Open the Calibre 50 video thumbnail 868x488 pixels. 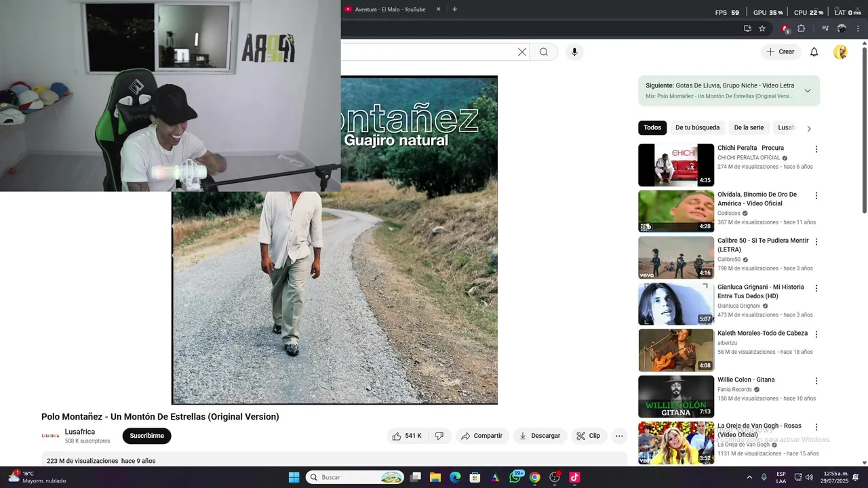(676, 258)
